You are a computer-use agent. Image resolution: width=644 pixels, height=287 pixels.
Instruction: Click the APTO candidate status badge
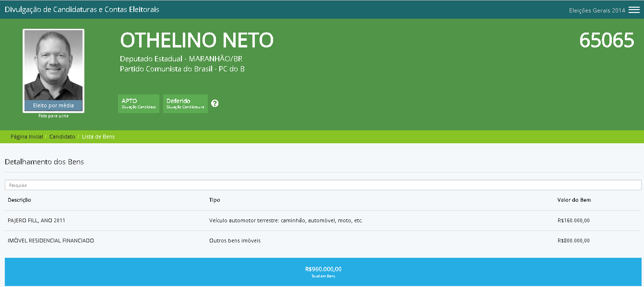[x=138, y=103]
